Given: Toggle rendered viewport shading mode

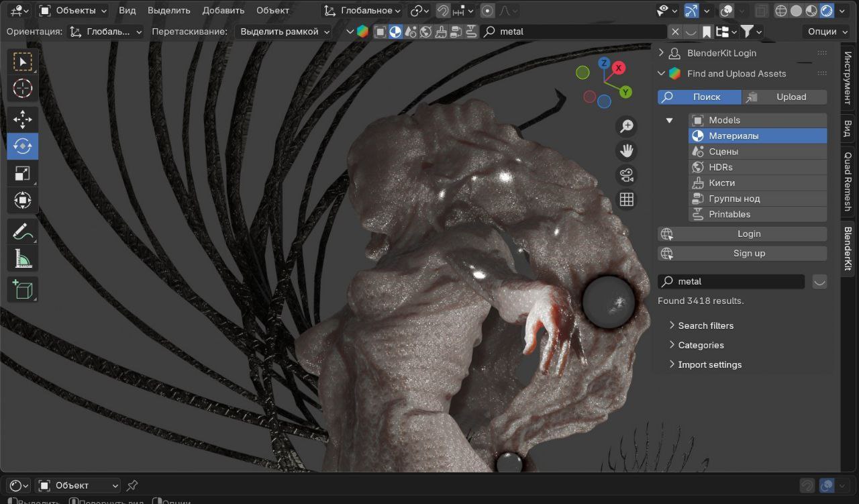Looking at the screenshot, I should 827,11.
